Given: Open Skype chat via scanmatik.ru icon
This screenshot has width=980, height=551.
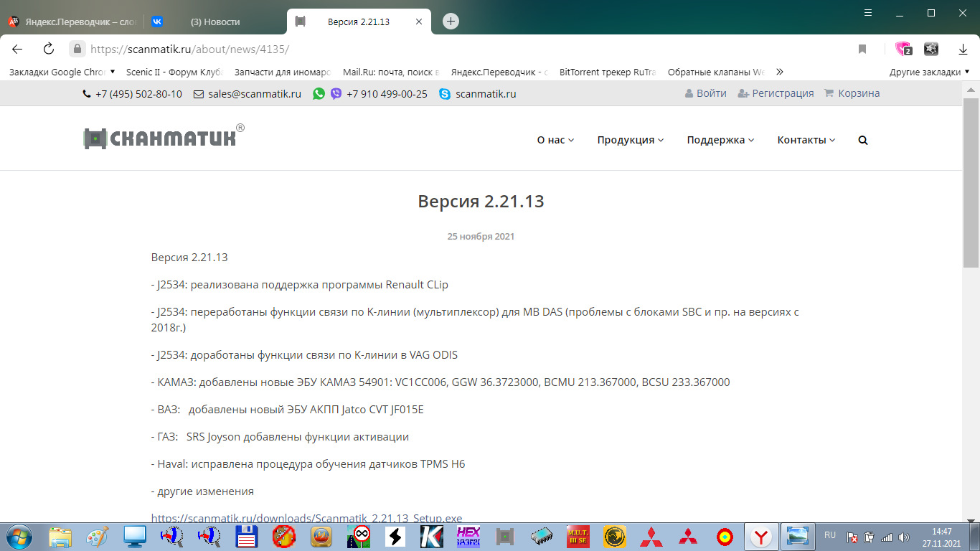Looking at the screenshot, I should pos(445,93).
